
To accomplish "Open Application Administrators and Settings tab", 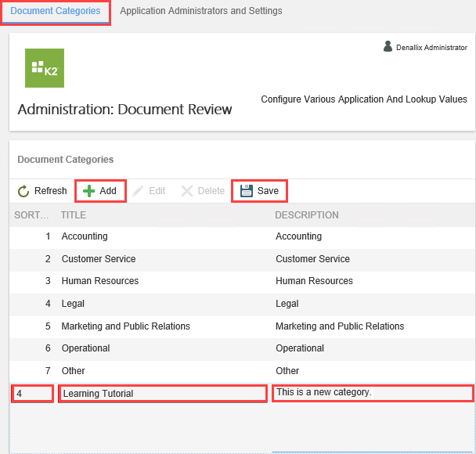I will pyautogui.click(x=200, y=12).
